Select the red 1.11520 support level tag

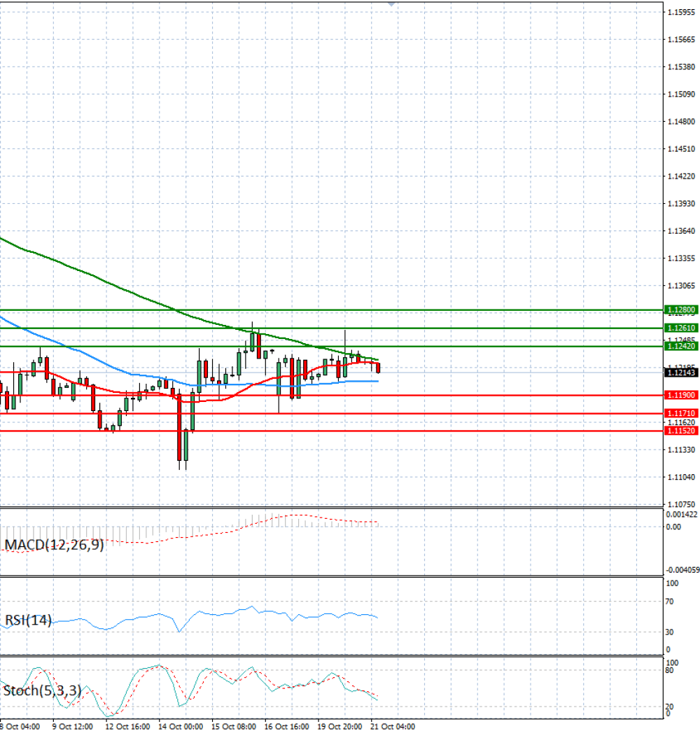[x=681, y=431]
